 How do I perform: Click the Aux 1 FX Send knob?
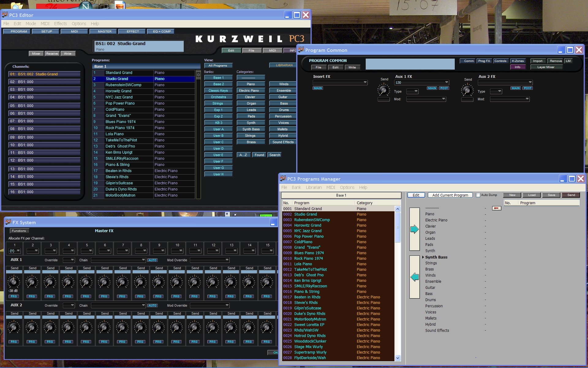point(383,90)
